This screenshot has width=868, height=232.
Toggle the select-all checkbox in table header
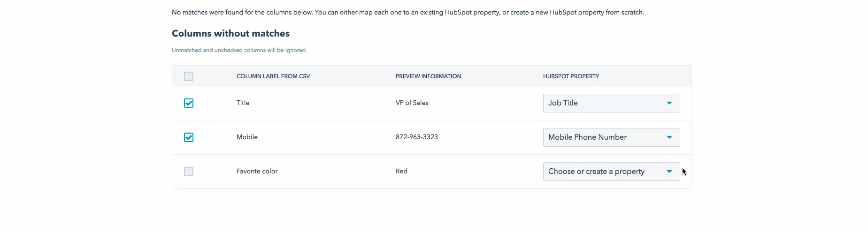[x=189, y=76]
